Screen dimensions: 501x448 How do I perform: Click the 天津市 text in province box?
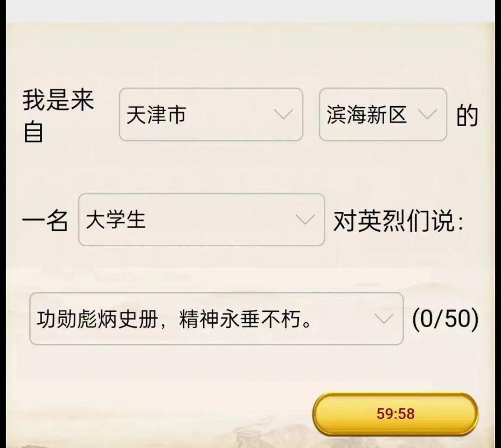[156, 115]
